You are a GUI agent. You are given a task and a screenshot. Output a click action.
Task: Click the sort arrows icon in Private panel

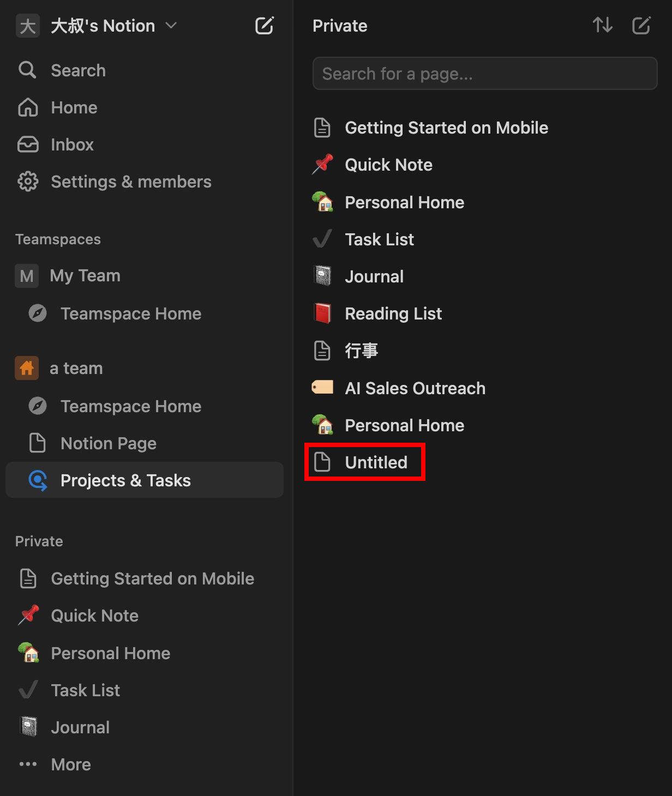602,25
